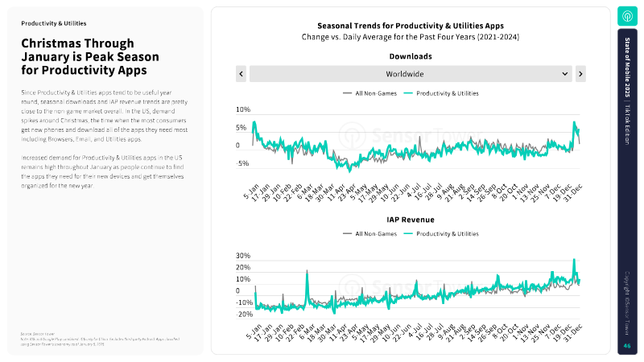
Task: Click the page number 46 badge
Action: [x=627, y=346]
